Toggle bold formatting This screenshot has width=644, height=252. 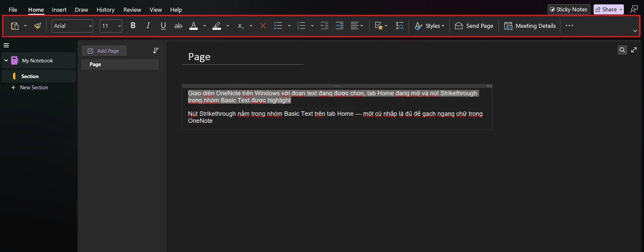[133, 26]
